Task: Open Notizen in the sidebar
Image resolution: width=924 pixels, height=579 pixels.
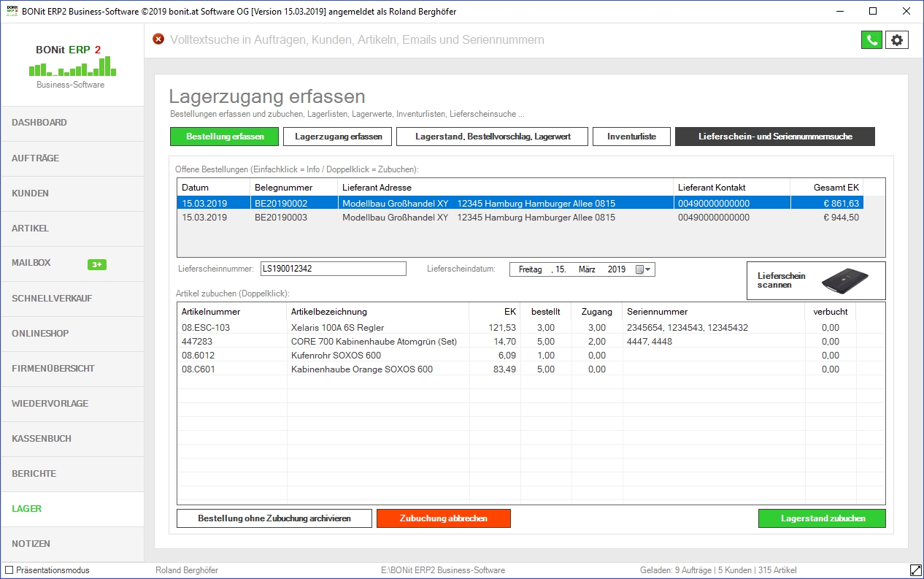Action: 72,544
